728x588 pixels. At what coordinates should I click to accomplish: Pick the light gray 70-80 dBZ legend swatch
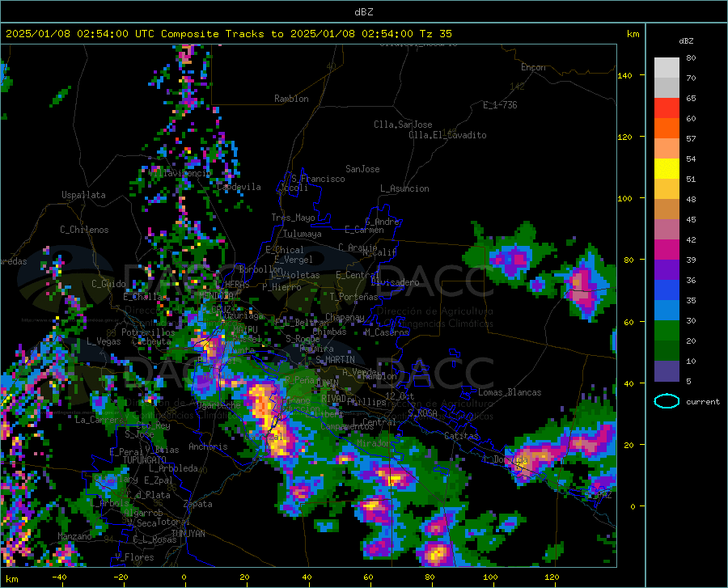coord(667,68)
